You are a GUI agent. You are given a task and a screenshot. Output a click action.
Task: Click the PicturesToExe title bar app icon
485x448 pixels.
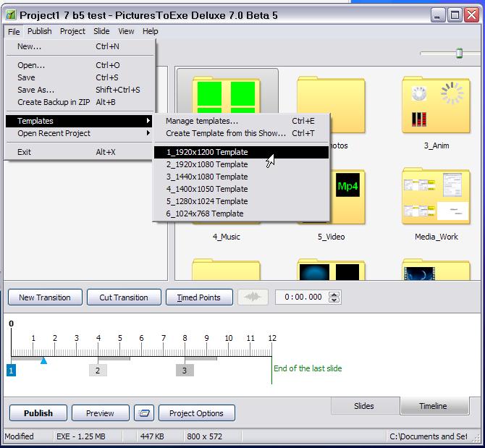(x=11, y=15)
